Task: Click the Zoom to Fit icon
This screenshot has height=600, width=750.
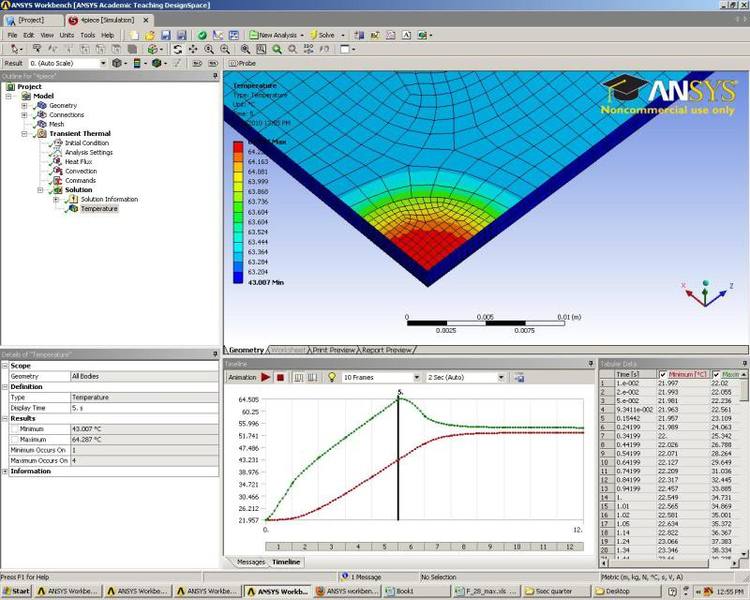Action: 245,49
